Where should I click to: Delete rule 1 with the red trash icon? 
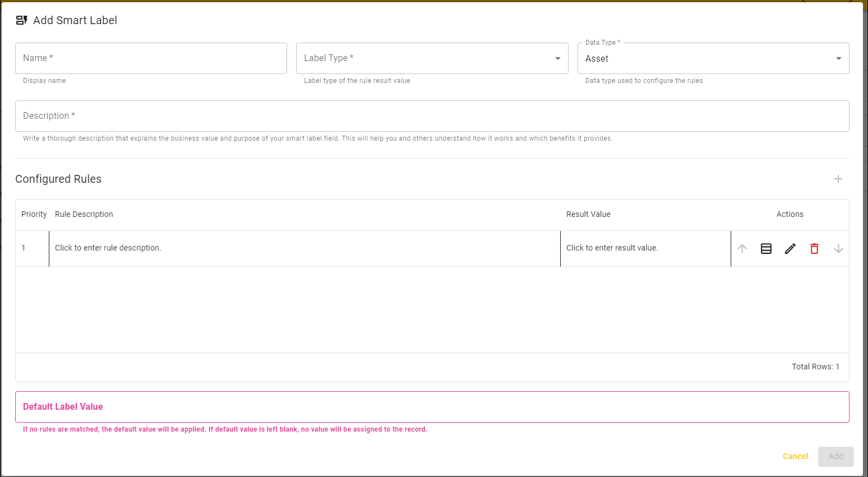(814, 248)
